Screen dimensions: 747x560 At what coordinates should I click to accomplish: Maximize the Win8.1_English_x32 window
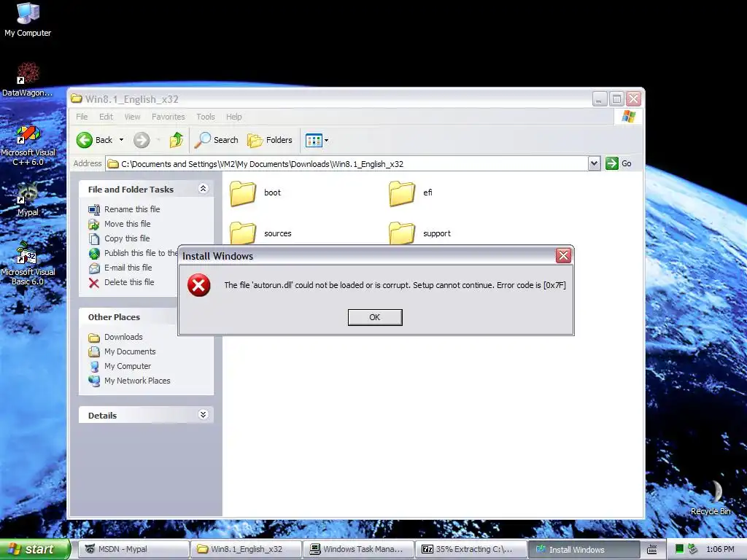616,99
